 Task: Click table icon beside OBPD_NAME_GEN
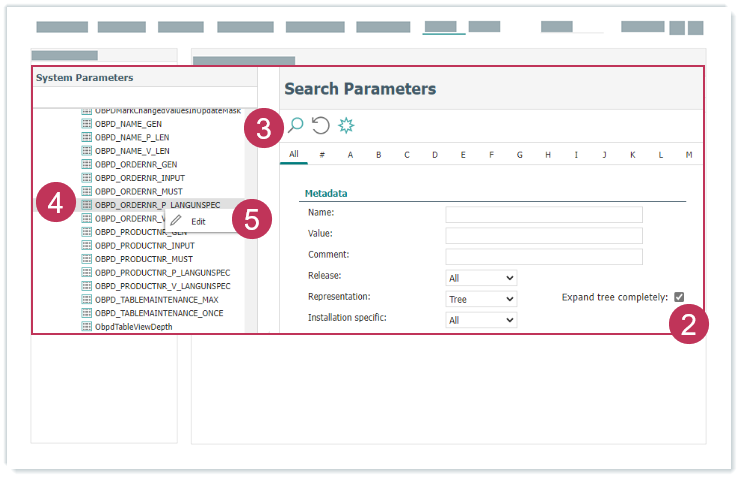pos(86,123)
